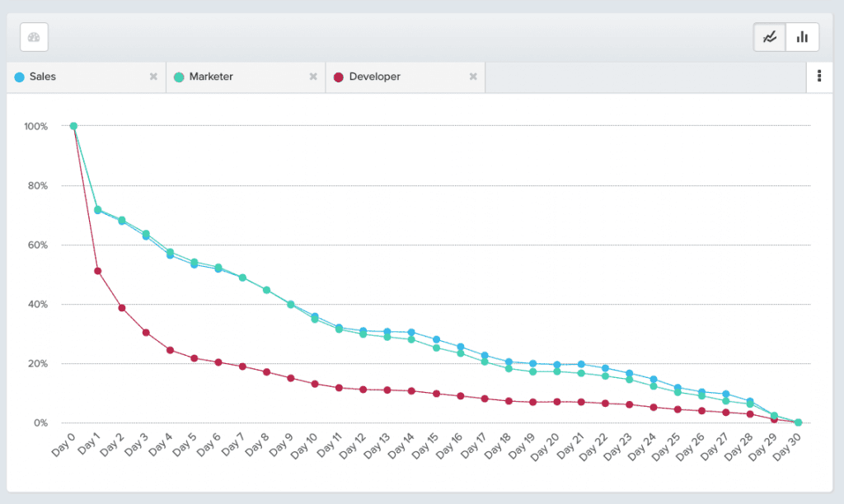Remove the Marketer segment with its X
This screenshot has height=504, width=844.
coord(313,77)
